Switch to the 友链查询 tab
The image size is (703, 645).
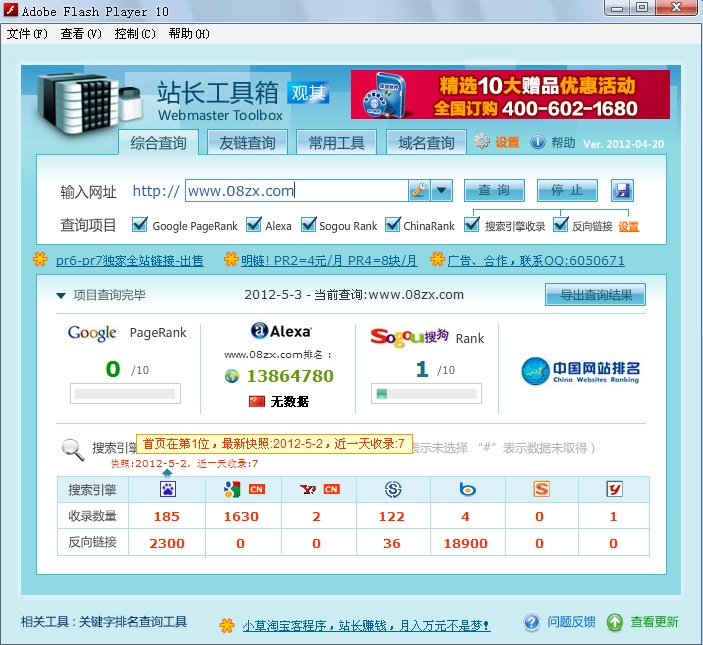pos(247,143)
